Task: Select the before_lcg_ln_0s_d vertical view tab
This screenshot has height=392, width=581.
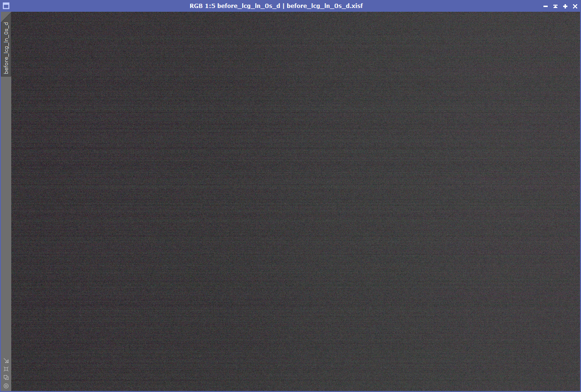Action: 6,48
